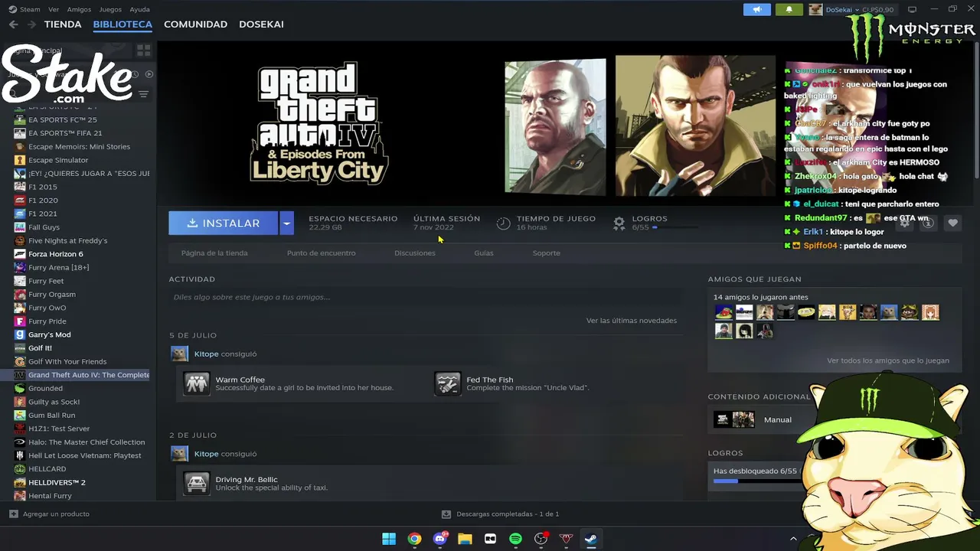Open the notifications bell
The width and height of the screenshot is (980, 551).
(789, 10)
